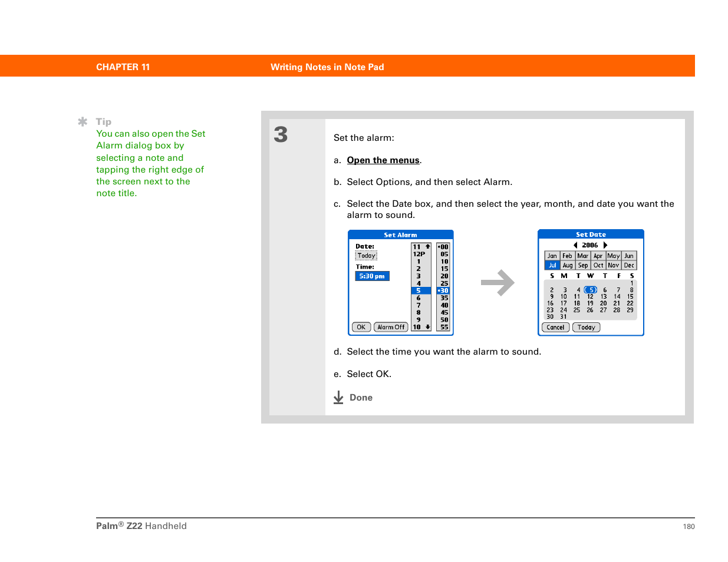Select the 5:30 pm time field
The height and width of the screenshot is (562, 728).
pos(372,276)
